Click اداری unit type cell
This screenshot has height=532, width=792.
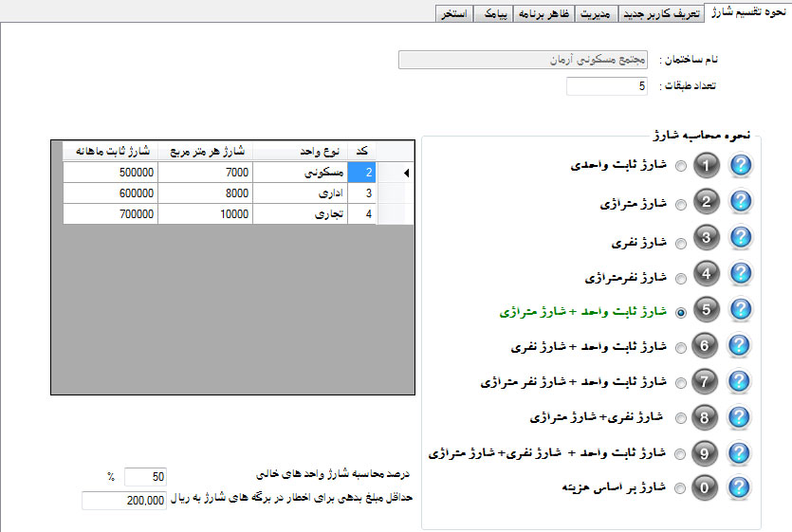301,193
